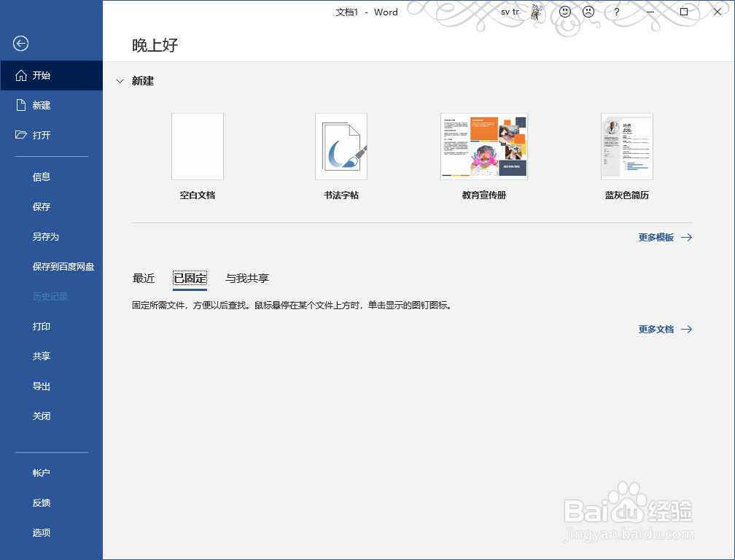
Task: Click the home icon next to 开始
Action: pos(21,75)
